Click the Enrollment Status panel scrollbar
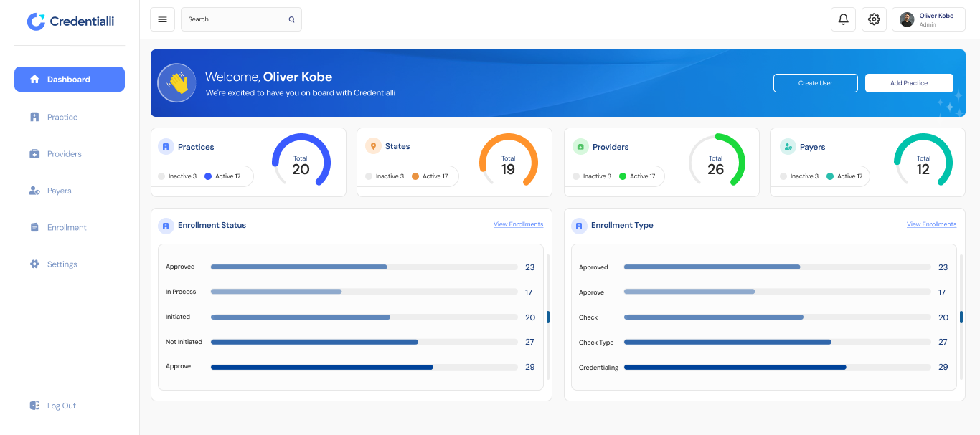980x435 pixels. point(548,316)
